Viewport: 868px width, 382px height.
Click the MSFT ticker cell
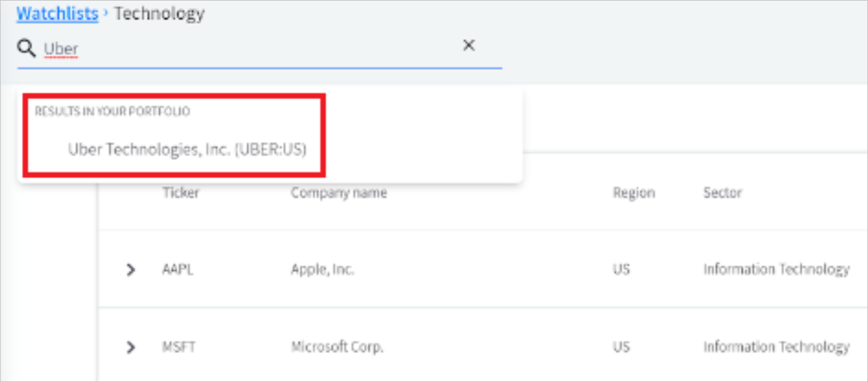coord(178,347)
